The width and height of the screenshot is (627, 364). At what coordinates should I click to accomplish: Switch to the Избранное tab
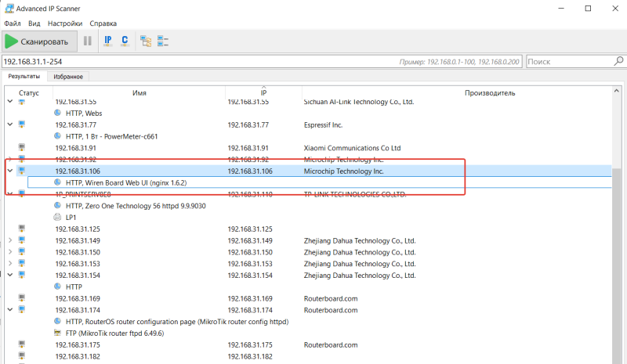[68, 76]
